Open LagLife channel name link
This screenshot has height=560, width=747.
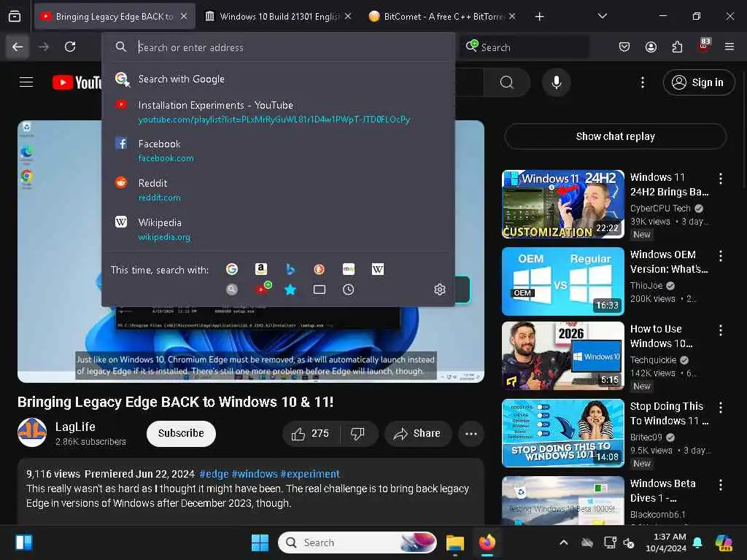click(75, 427)
